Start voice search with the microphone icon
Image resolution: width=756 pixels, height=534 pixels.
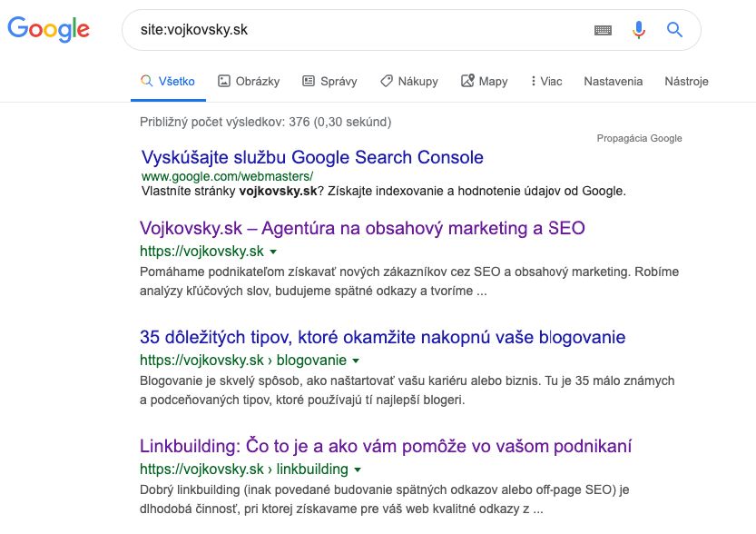click(x=638, y=30)
